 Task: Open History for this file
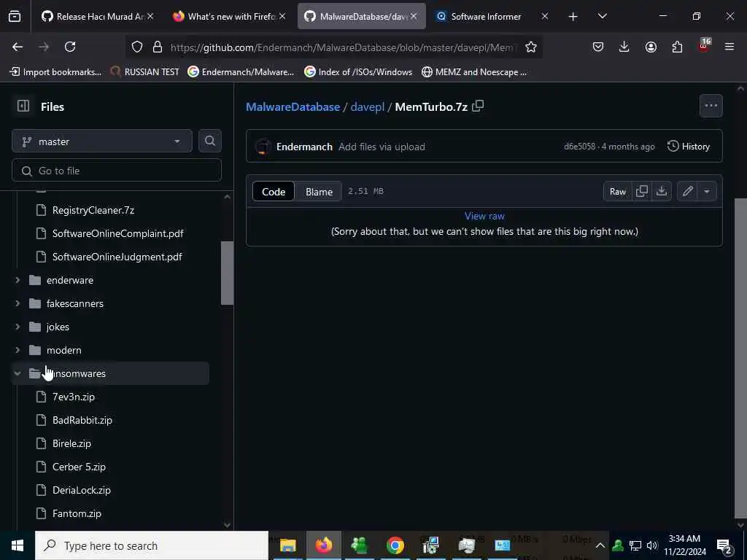tap(689, 146)
